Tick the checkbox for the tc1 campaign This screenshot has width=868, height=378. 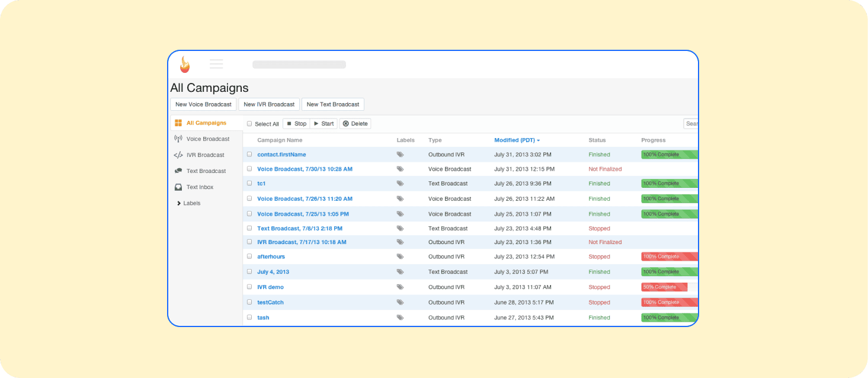(249, 184)
